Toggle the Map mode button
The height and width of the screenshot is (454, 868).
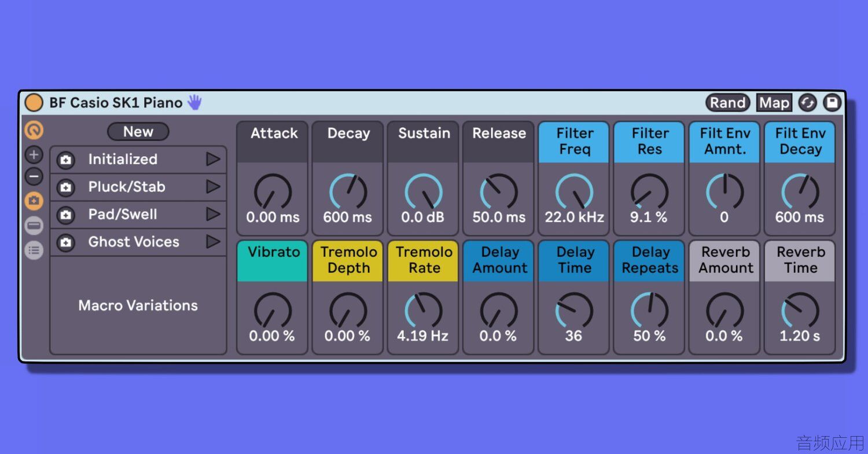[x=774, y=103]
